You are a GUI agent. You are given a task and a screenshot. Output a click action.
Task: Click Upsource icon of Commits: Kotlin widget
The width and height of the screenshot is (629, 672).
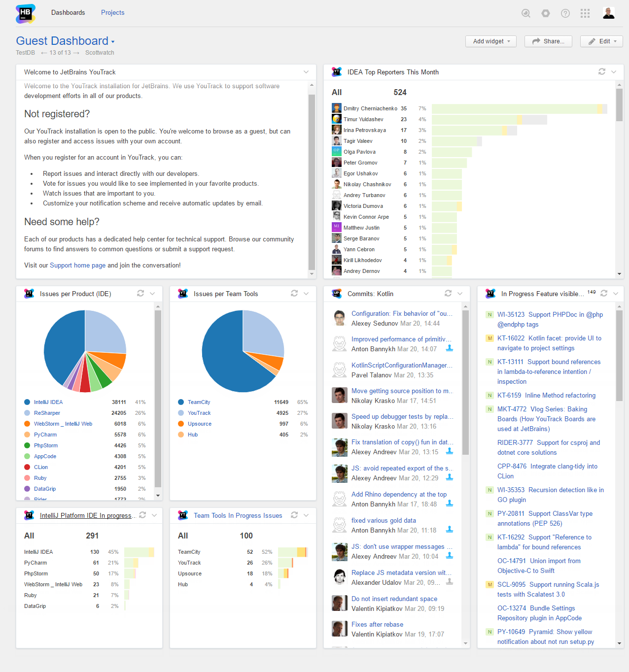point(337,294)
